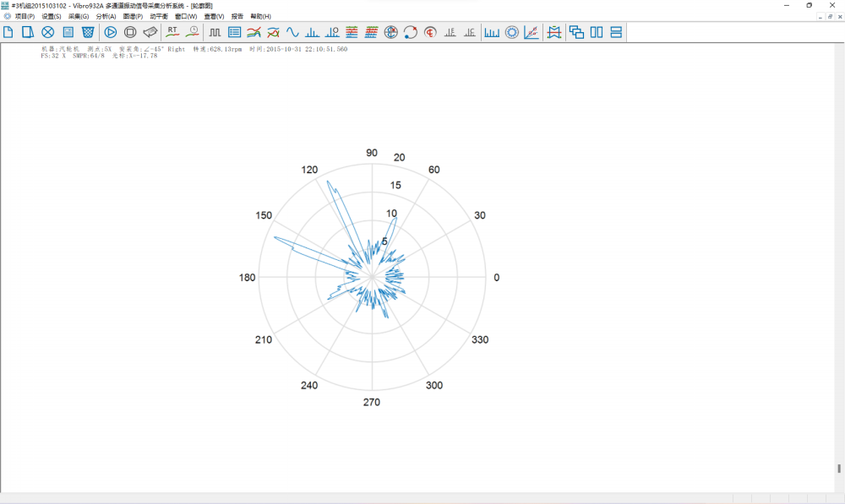This screenshot has height=504, width=845.
Task: Open the 项目(P) menu
Action: [x=25, y=17]
